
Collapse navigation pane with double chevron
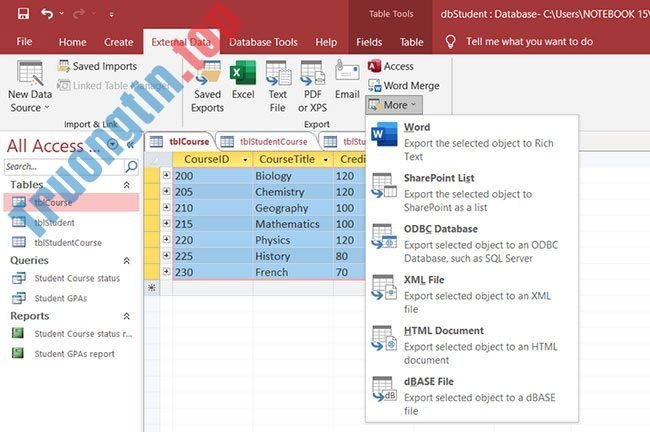point(131,145)
